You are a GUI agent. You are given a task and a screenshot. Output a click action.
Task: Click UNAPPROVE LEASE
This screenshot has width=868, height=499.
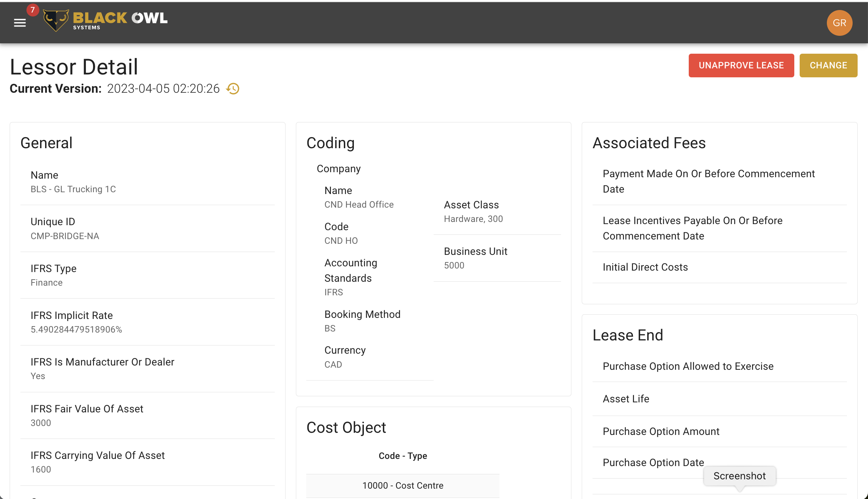click(x=741, y=65)
